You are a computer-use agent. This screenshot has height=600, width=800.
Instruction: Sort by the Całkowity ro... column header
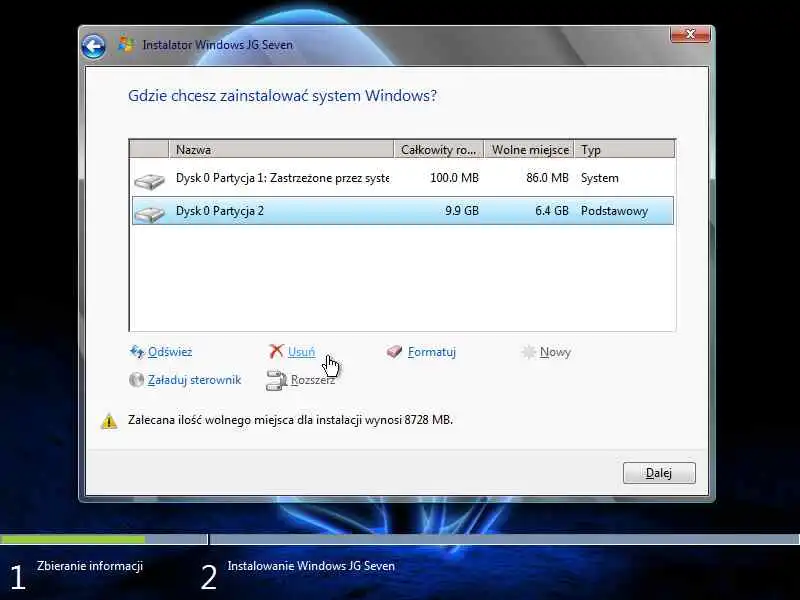pos(439,149)
